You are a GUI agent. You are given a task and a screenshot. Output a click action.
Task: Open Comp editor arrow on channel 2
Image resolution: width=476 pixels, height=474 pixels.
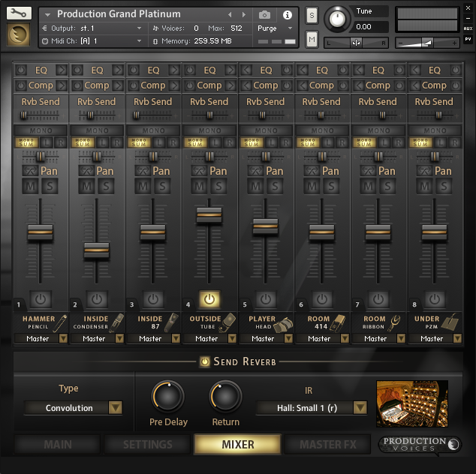click(x=117, y=85)
